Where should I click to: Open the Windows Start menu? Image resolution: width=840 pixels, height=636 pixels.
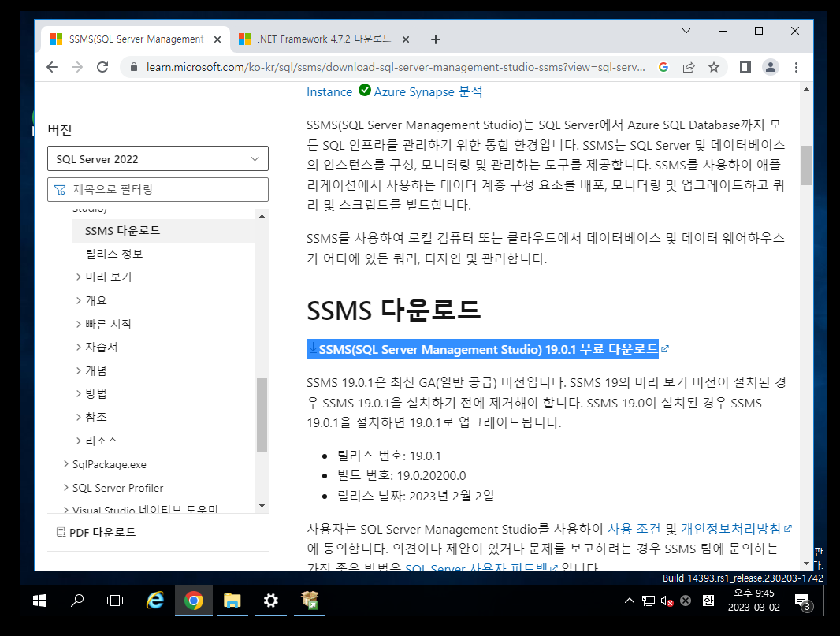[x=39, y=601]
